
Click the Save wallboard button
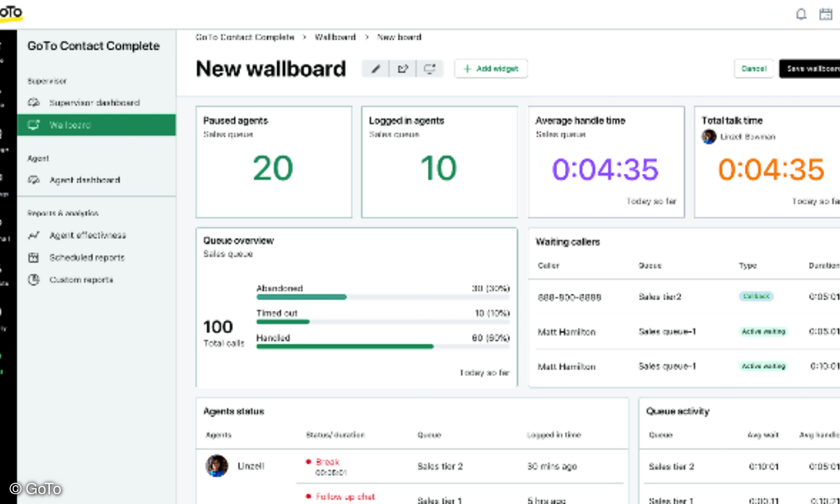[810, 69]
